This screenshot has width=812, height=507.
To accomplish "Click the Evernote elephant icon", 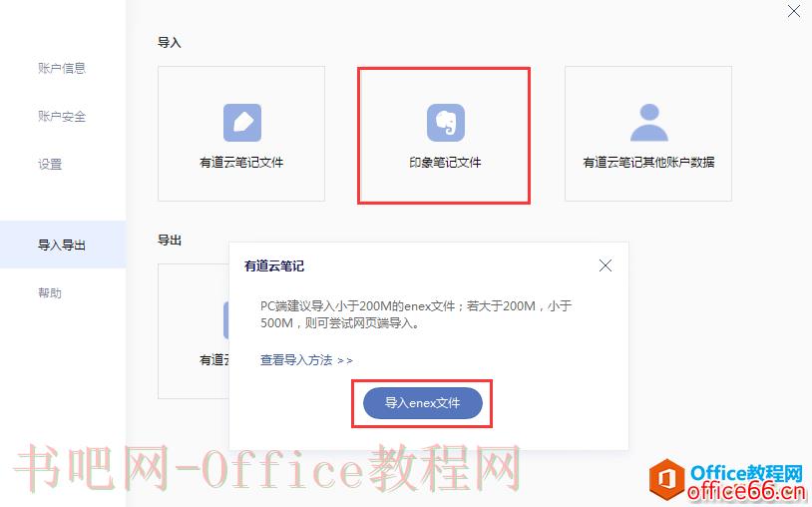I will [x=445, y=123].
